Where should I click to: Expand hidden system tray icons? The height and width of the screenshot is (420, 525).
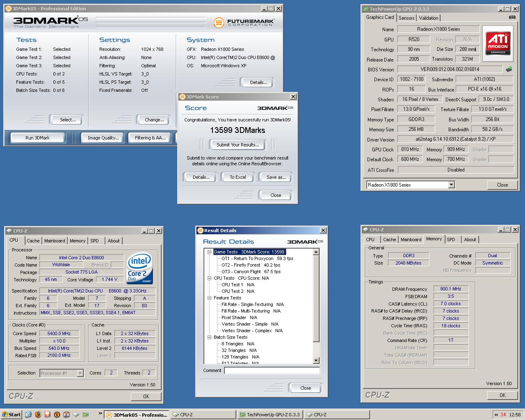pyautogui.click(x=496, y=415)
